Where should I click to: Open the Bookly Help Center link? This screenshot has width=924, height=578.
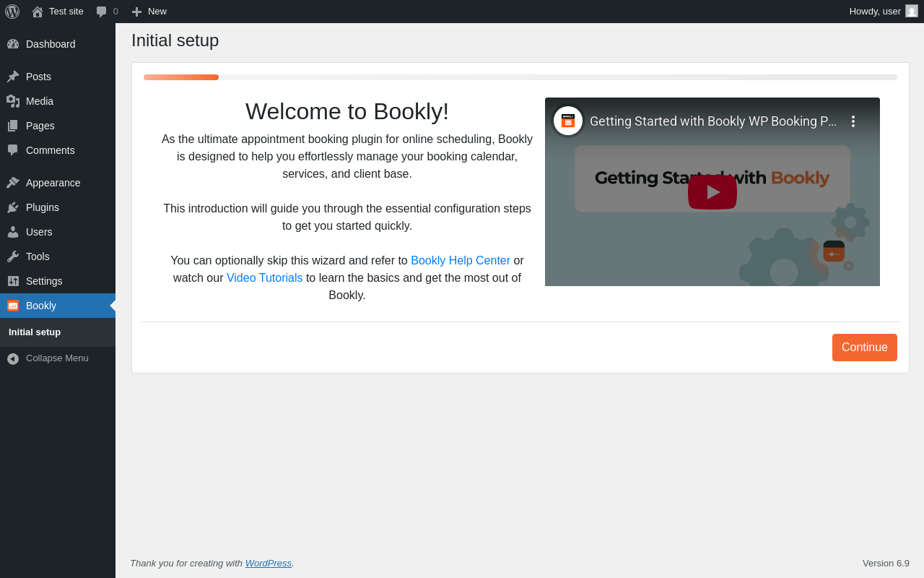click(x=461, y=260)
